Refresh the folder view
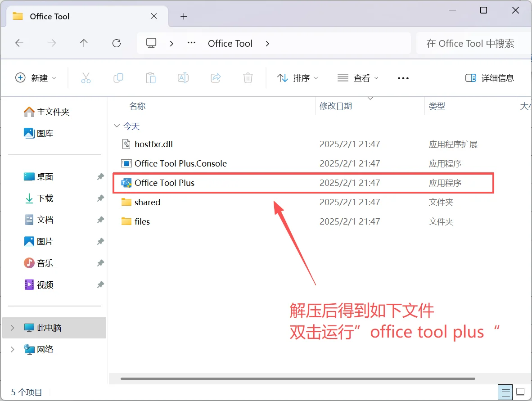Viewport: 532px width, 401px height. click(116, 43)
